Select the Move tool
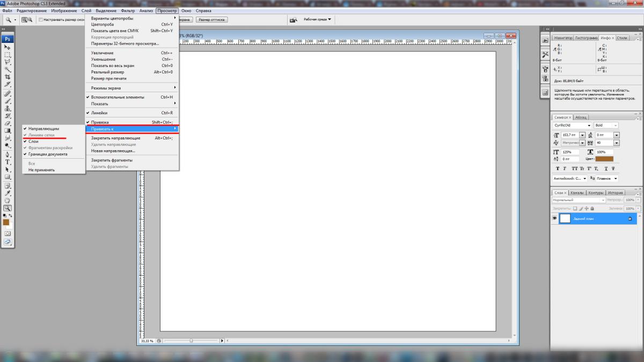The image size is (644, 362). pyautogui.click(x=8, y=47)
